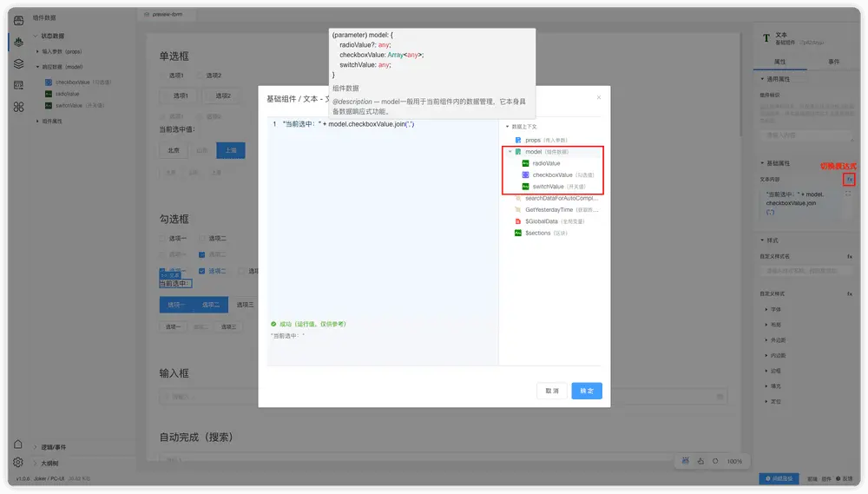This screenshot has height=494, width=868.
Task: Collapse 响应数据 (model) in the left panel
Action: point(37,67)
